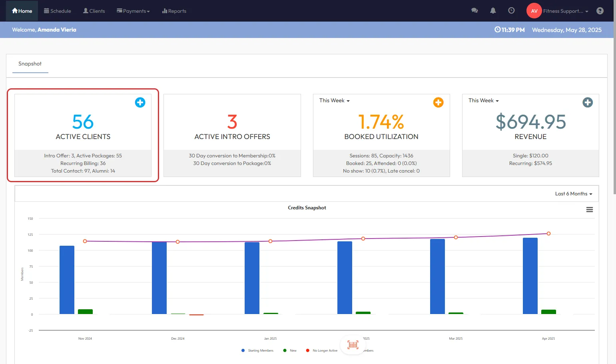Screen dimensions: 616x364
Task: Click orange plus on Booked Utilization card
Action: (x=438, y=102)
